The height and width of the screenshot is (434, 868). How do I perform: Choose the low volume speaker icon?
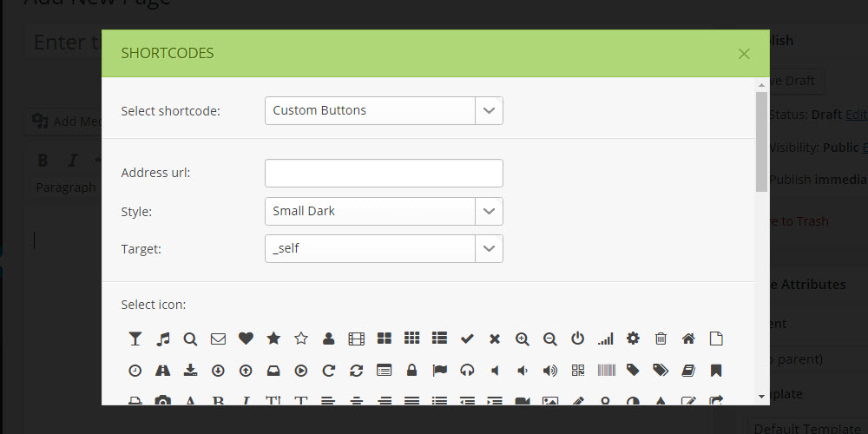[x=522, y=371]
